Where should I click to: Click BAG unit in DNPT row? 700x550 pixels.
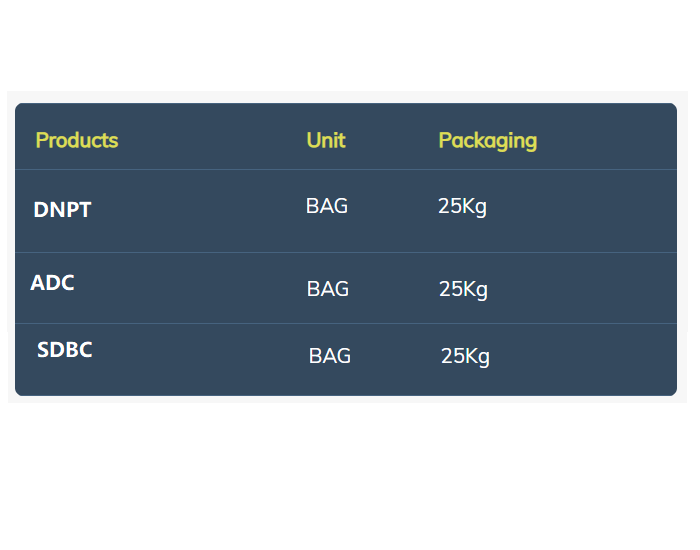[327, 206]
